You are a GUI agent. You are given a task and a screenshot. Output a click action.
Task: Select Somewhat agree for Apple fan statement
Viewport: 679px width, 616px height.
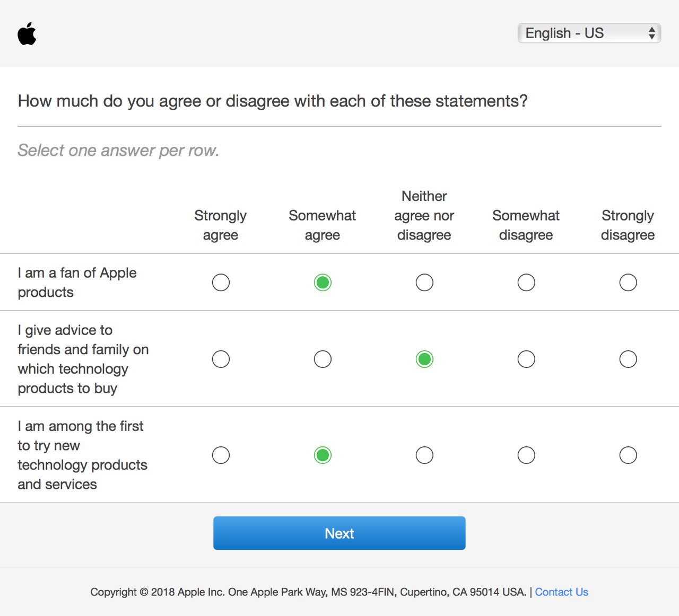click(x=323, y=283)
